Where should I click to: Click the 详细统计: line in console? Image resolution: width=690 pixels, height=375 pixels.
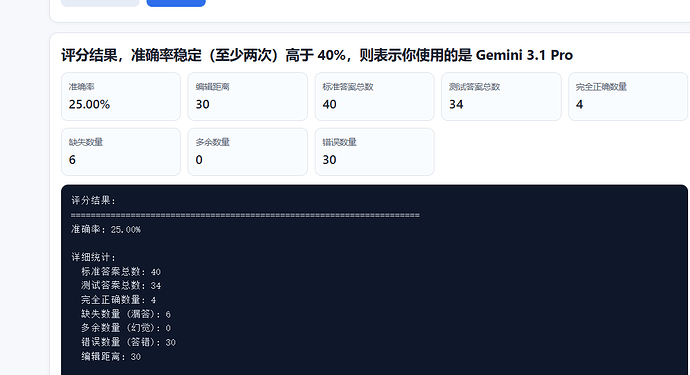point(93,257)
